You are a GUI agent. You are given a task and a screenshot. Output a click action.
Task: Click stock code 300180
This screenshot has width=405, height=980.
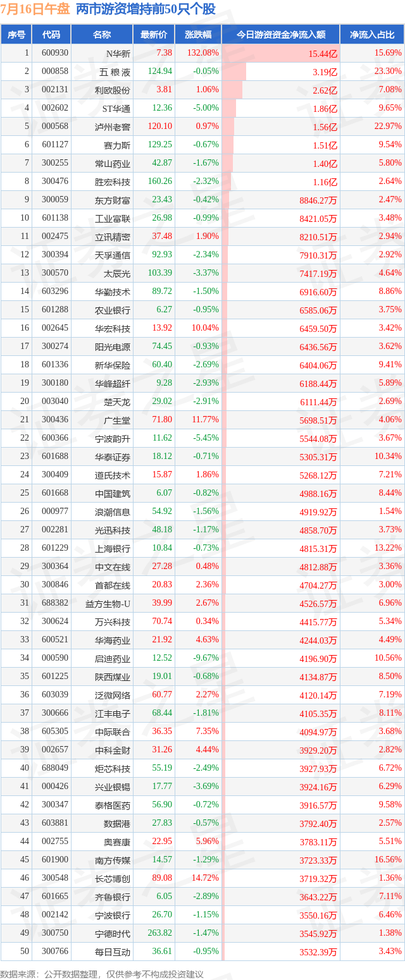pos(55,383)
